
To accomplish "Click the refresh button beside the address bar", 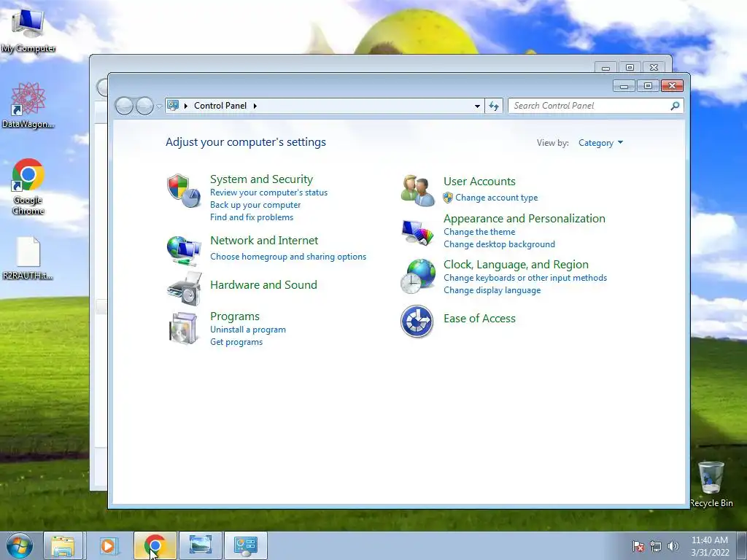I will [x=494, y=106].
